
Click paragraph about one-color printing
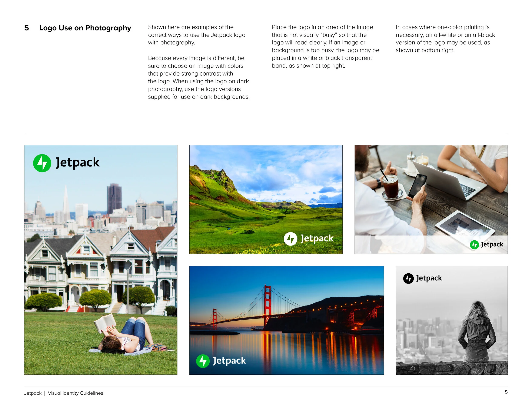coord(445,39)
